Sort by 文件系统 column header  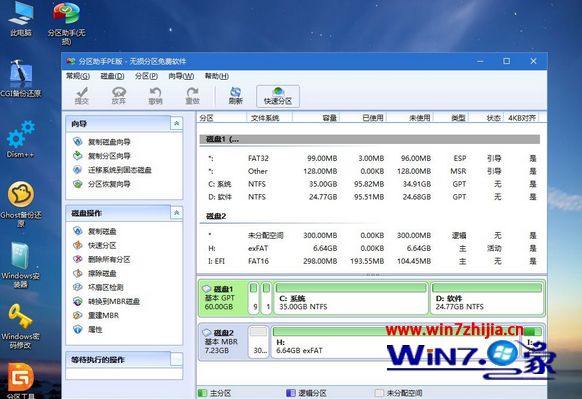[x=269, y=118]
